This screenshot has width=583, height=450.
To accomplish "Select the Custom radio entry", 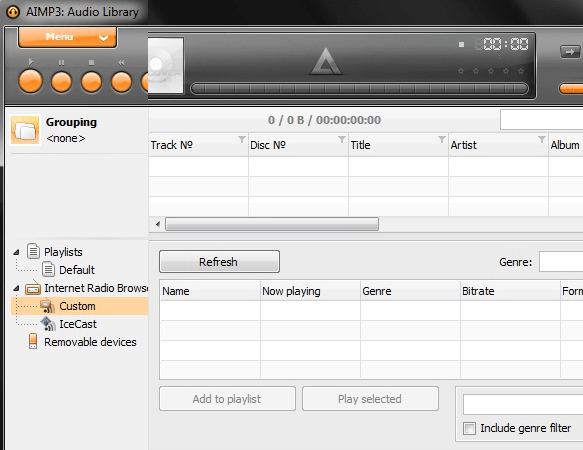I will pyautogui.click(x=77, y=306).
